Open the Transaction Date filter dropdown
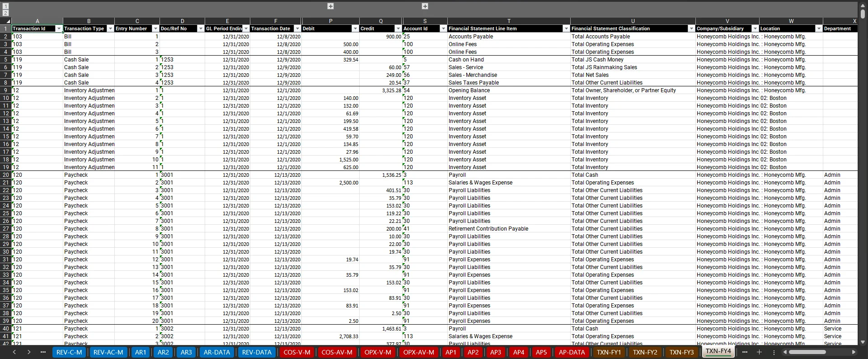Screen dimensions: 868x359 [297, 28]
